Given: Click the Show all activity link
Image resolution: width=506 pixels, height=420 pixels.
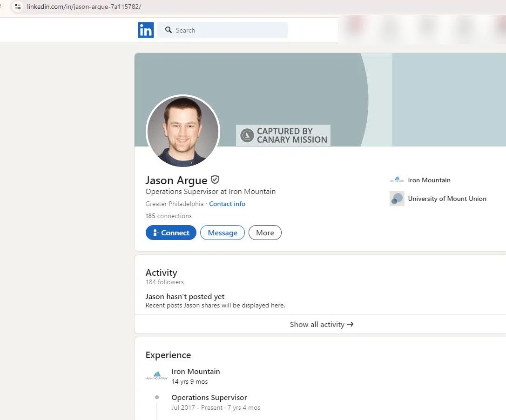Looking at the screenshot, I should (317, 324).
